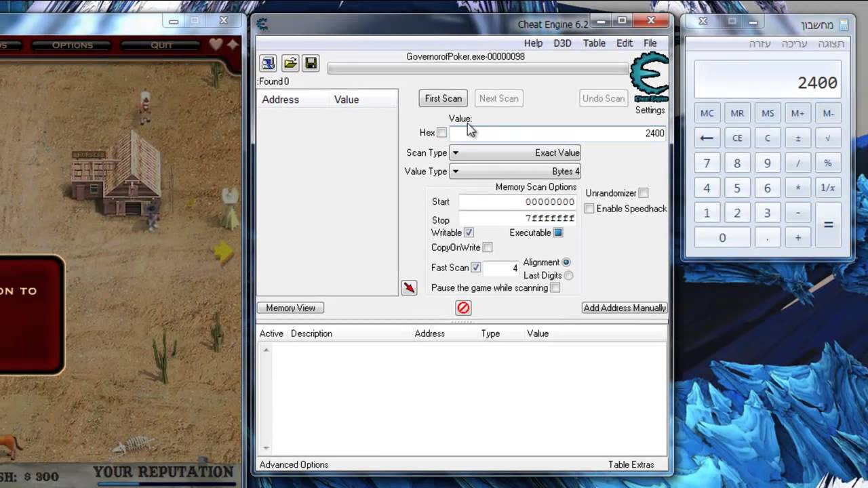Click the game QUIT button
This screenshot has width=868, height=488.
(x=161, y=45)
